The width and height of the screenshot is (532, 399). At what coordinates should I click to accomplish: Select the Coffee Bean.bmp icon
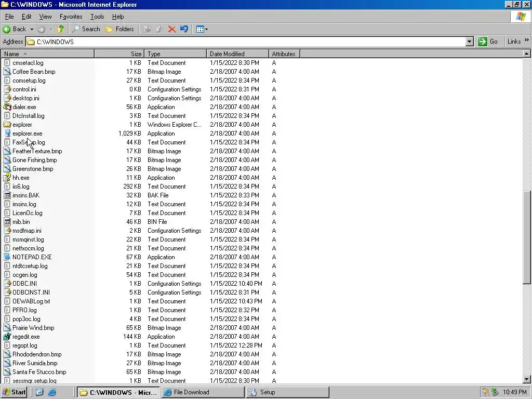tap(7, 72)
